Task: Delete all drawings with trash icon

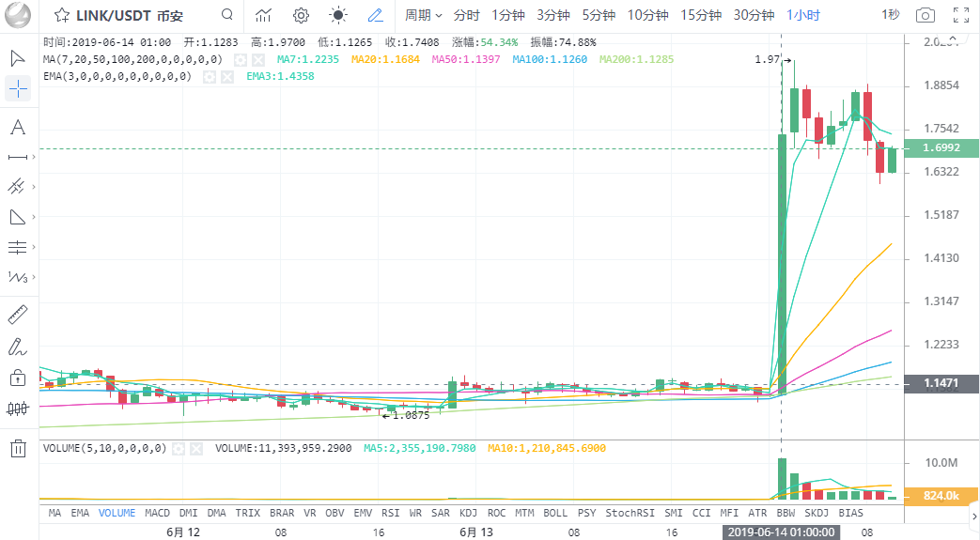Action: tap(18, 448)
